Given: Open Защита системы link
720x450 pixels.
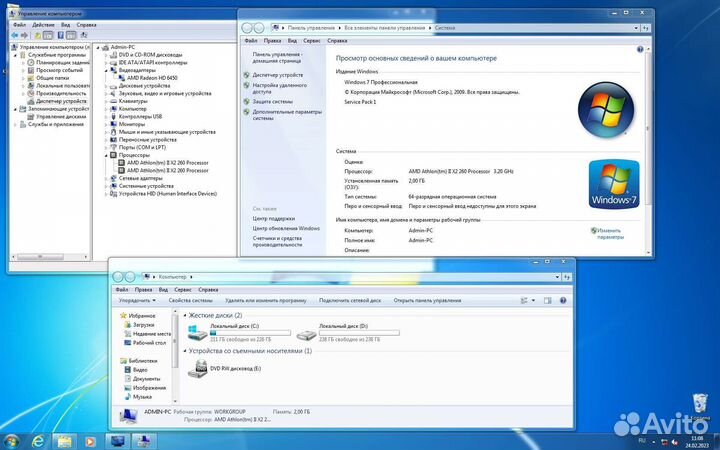Looking at the screenshot, I should pyautogui.click(x=272, y=101).
